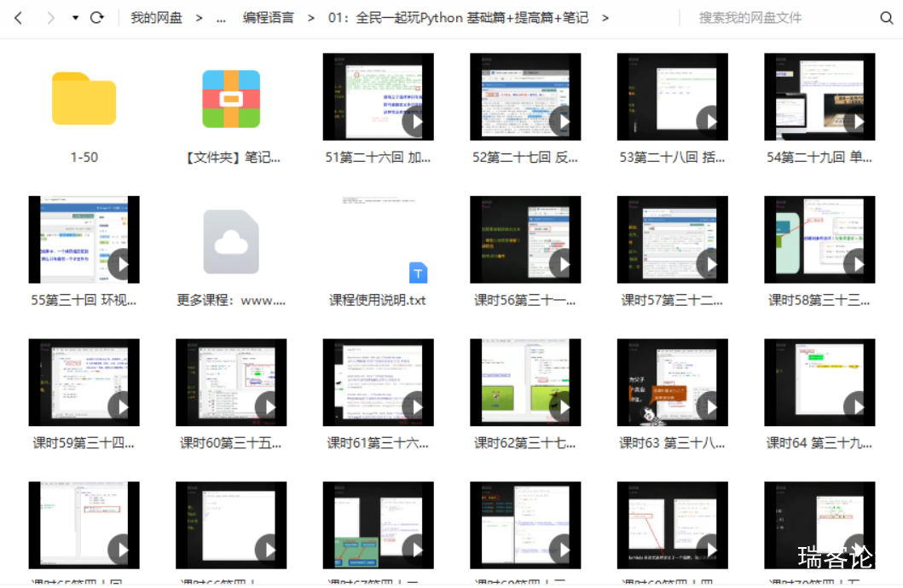The image size is (903, 588).
Task: Open the navigation history dropdown arrow
Action: (75, 18)
